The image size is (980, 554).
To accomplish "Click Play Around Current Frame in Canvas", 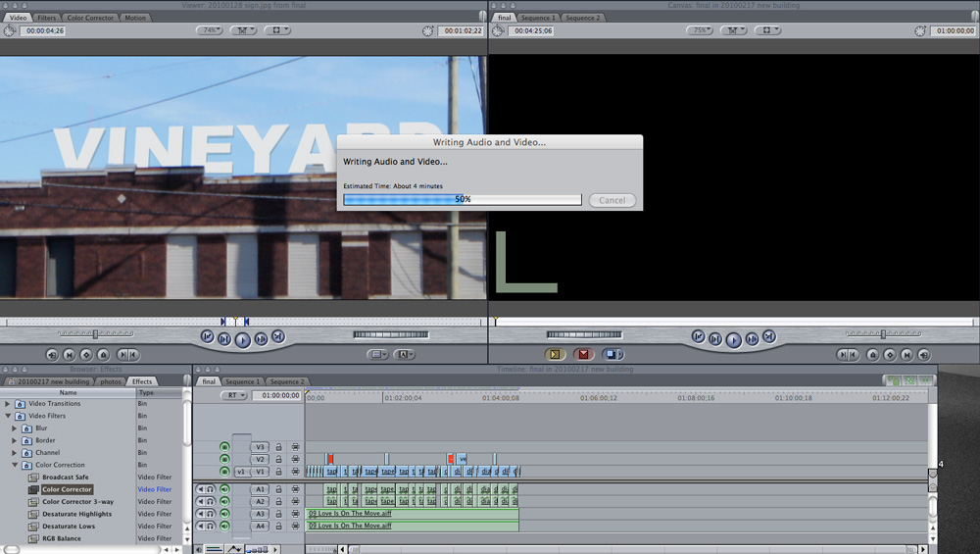I will (x=752, y=339).
